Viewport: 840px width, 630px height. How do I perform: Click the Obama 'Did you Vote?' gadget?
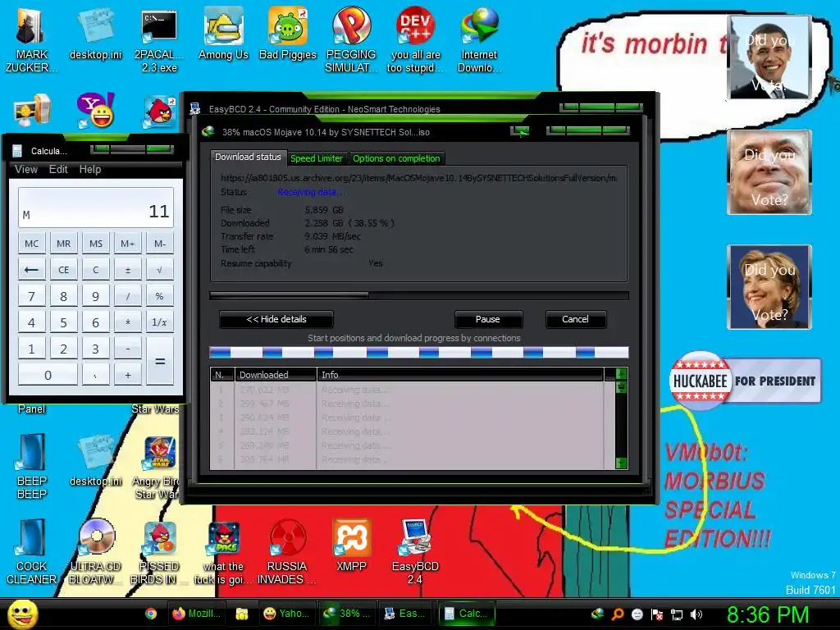tap(769, 57)
